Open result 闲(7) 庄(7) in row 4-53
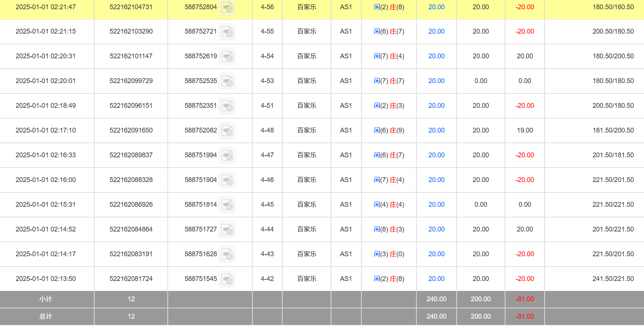The image size is (644, 326). coord(389,81)
